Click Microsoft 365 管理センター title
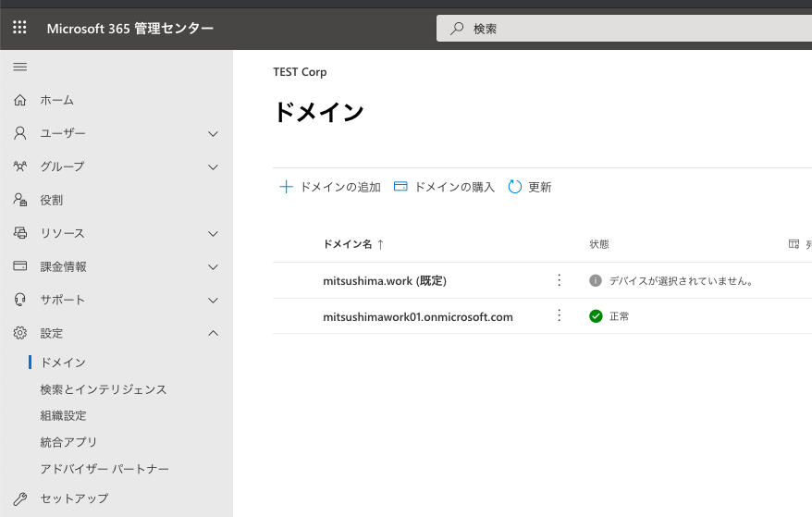Image resolution: width=812 pixels, height=517 pixels. 130,29
